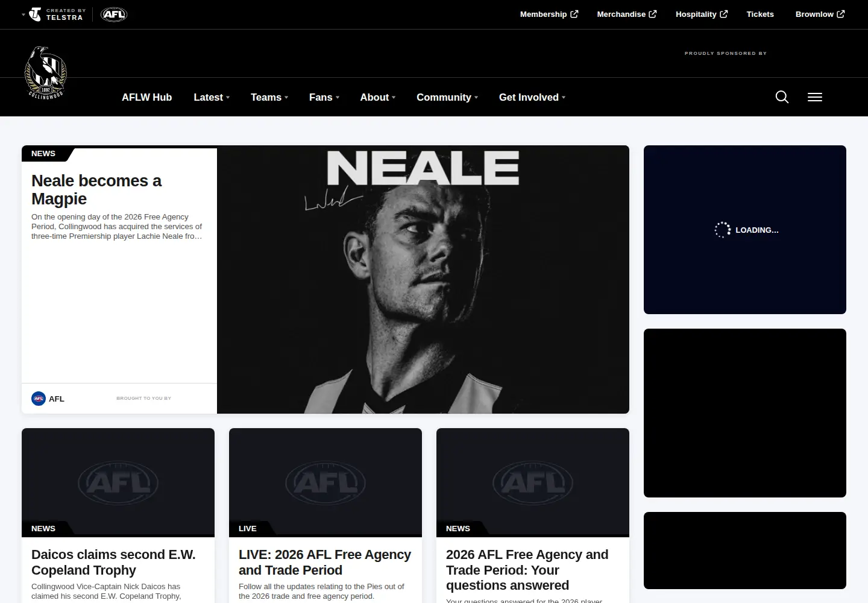
Task: Expand the About dropdown menu
Action: 378,97
